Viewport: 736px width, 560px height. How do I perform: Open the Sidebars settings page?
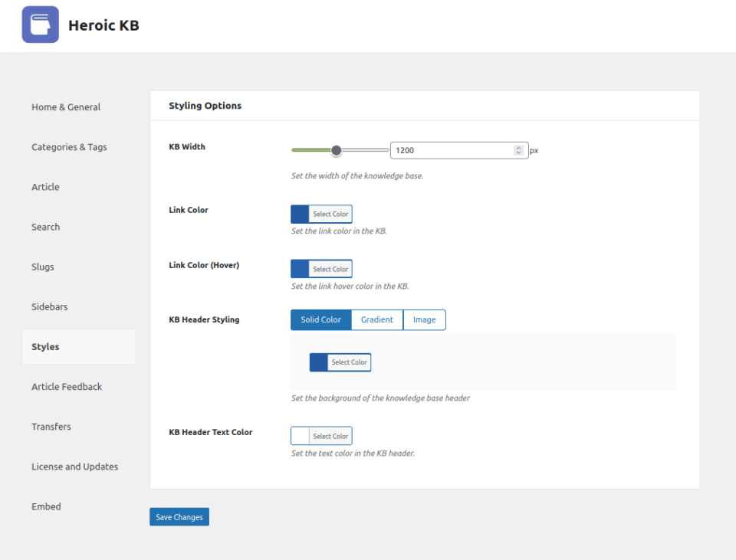[x=49, y=306]
